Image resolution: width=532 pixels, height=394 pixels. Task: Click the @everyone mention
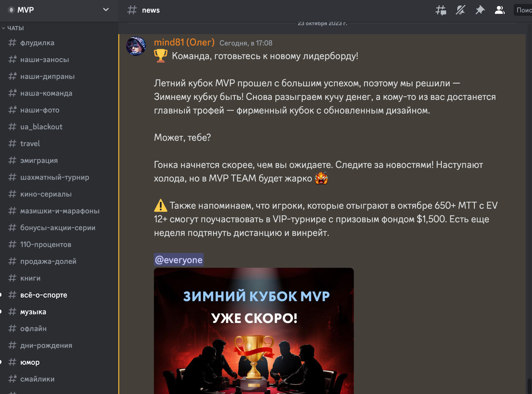(179, 260)
